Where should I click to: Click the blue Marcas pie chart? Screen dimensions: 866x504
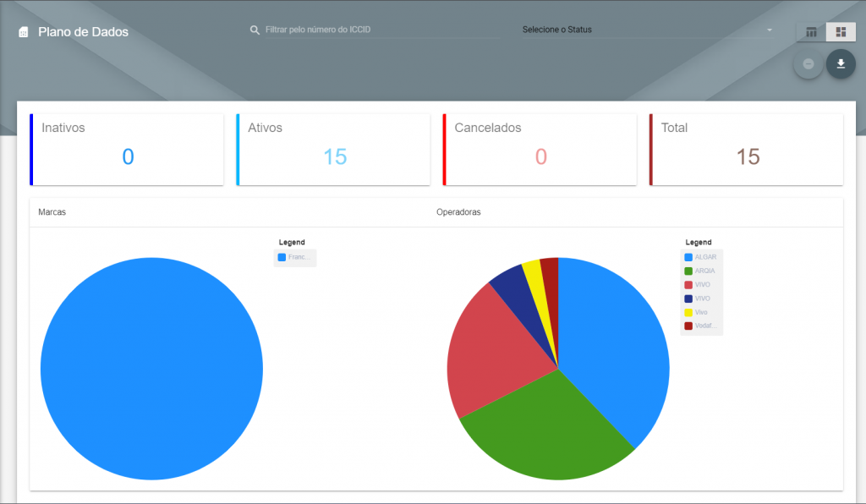[152, 369]
